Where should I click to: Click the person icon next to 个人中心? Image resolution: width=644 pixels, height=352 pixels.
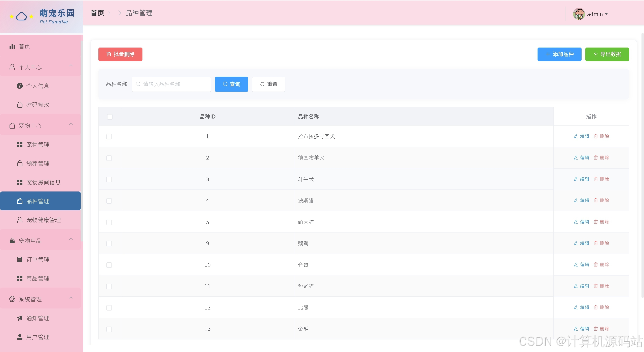12,67
